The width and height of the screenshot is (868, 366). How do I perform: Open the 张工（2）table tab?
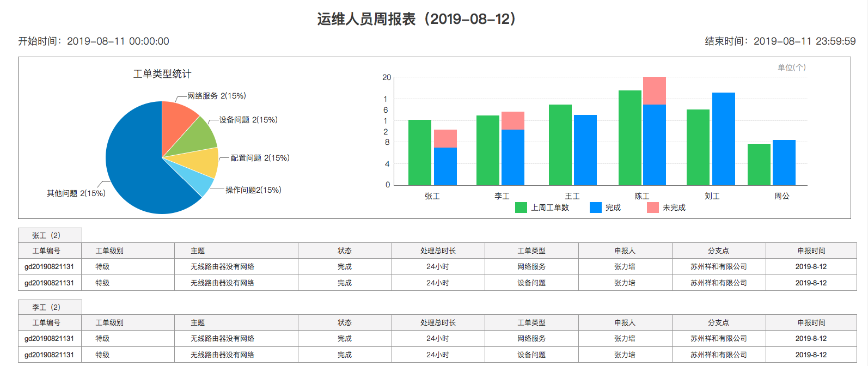pyautogui.click(x=50, y=235)
